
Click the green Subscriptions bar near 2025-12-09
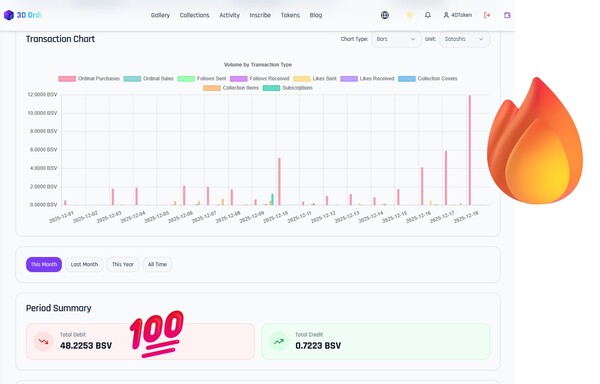click(272, 199)
